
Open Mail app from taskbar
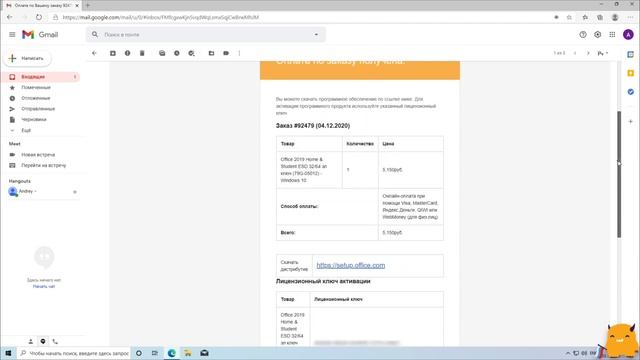click(x=204, y=353)
